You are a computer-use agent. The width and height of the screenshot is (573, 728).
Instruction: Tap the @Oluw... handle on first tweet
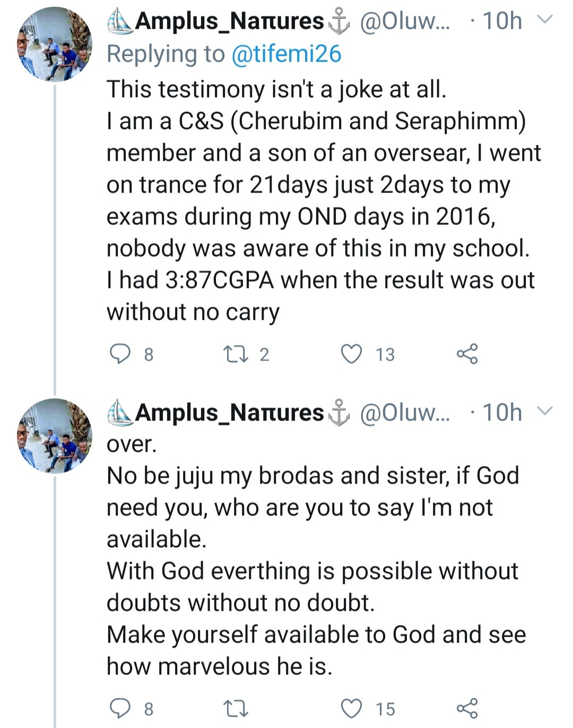[404, 21]
